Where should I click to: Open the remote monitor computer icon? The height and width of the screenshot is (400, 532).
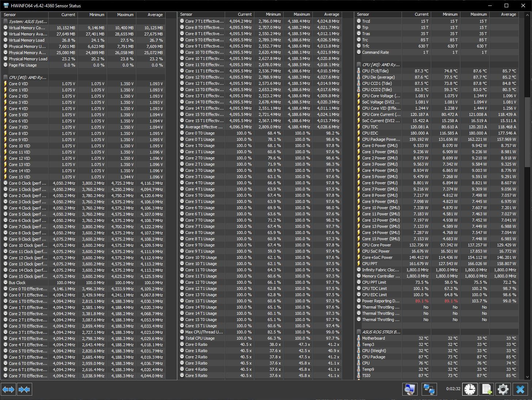(410, 389)
